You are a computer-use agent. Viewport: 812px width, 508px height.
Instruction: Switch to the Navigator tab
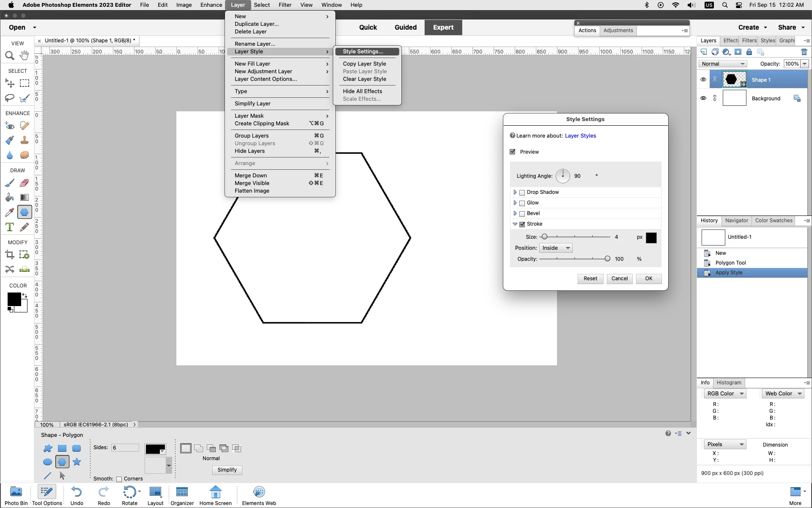736,221
